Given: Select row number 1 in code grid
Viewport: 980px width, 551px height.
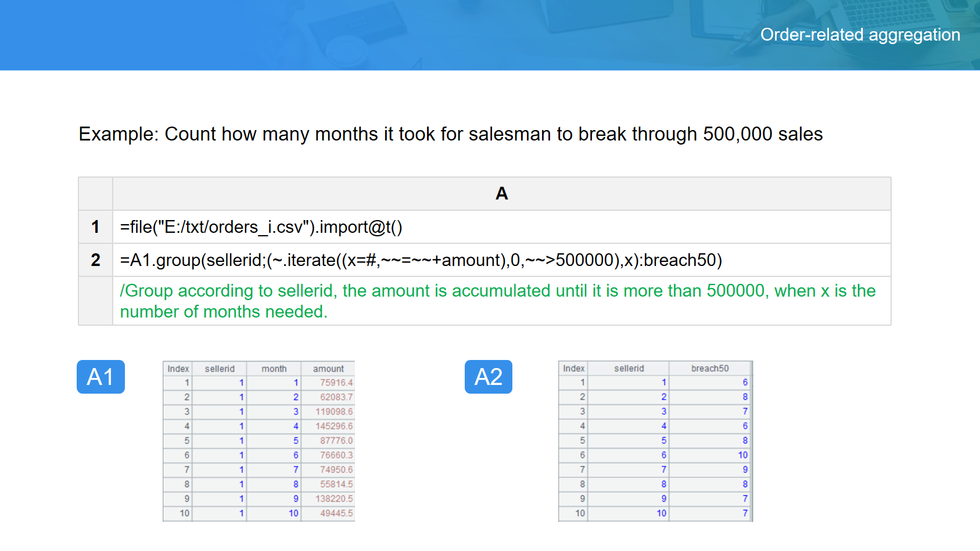Looking at the screenshot, I should [95, 227].
